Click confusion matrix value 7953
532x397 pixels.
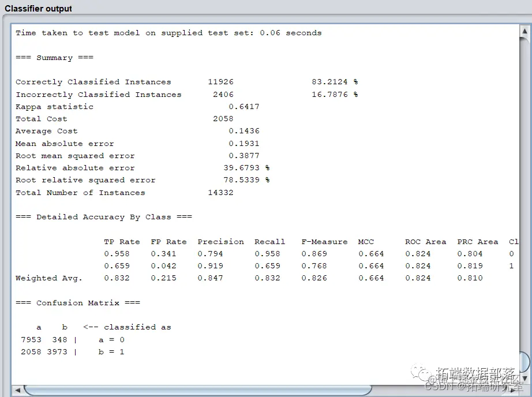point(31,340)
